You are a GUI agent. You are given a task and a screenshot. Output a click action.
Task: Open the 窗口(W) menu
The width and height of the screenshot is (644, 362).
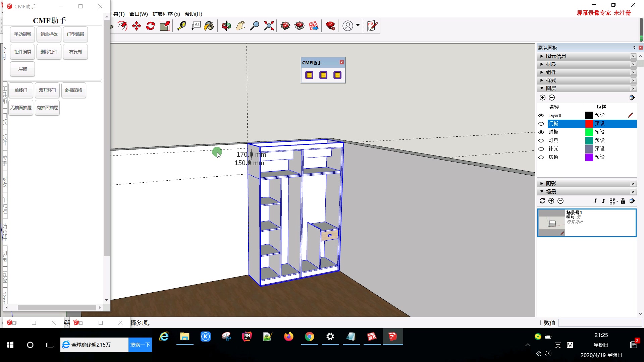click(138, 14)
